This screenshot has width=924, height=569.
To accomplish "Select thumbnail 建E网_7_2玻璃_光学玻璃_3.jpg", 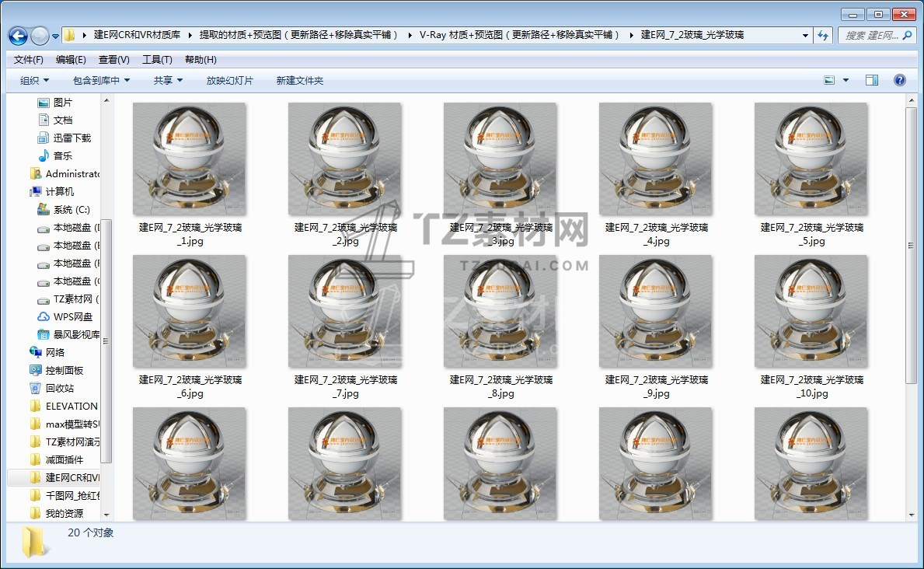I will pyautogui.click(x=501, y=159).
